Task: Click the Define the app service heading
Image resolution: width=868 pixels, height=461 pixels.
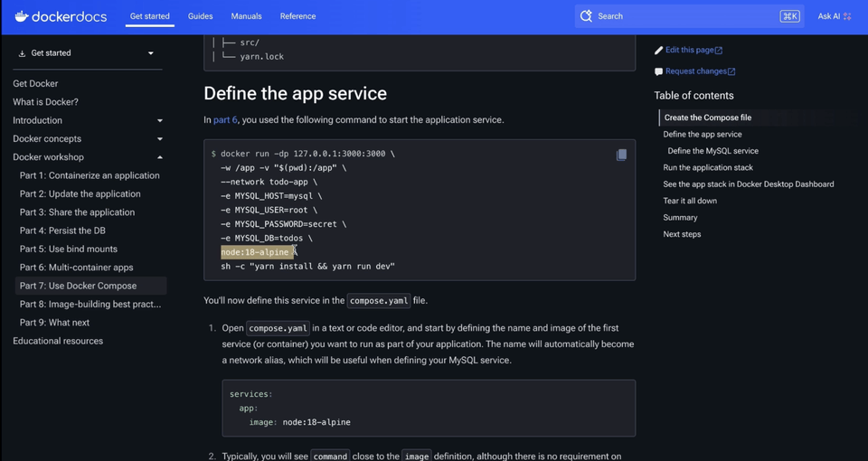Action: (x=295, y=93)
